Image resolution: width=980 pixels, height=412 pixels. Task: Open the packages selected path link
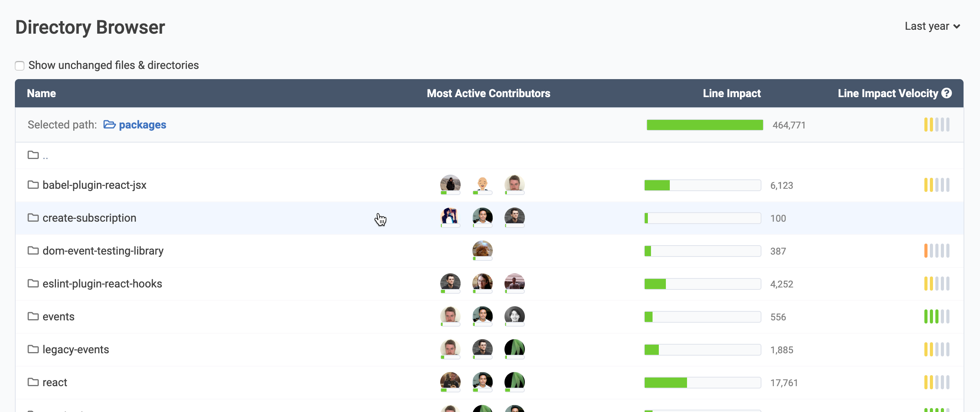pos(142,125)
